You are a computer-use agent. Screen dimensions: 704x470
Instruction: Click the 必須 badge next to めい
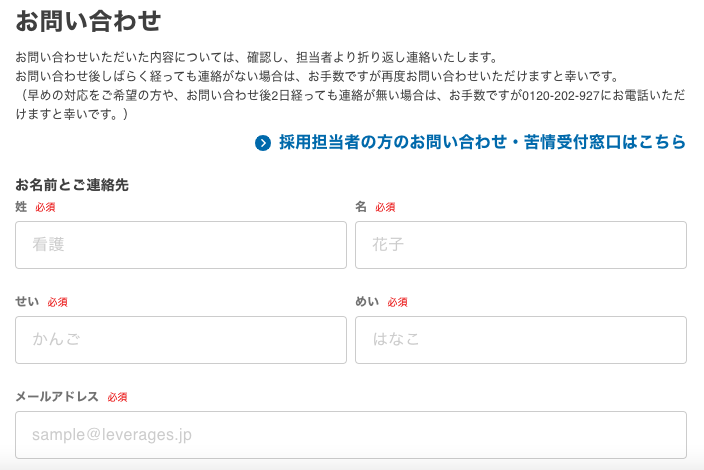[398, 302]
